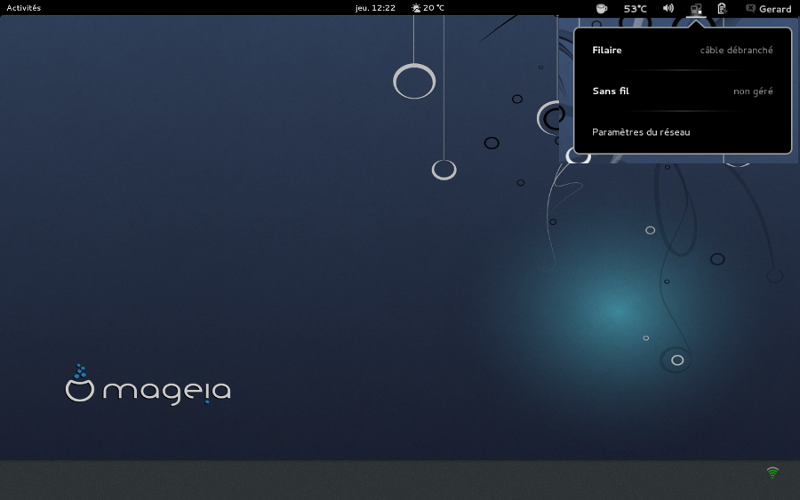Click the 'câble débranché' status text

pos(736,50)
